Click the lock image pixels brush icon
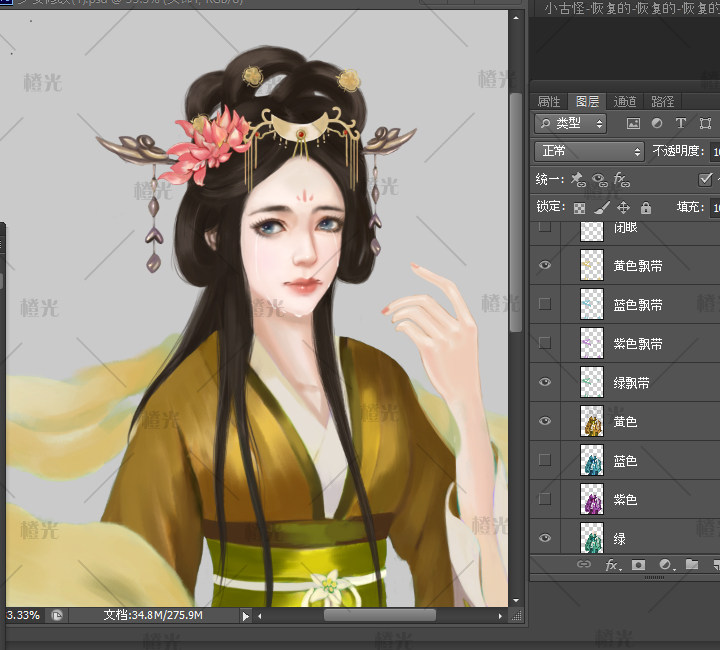This screenshot has height=650, width=720. pos(601,208)
